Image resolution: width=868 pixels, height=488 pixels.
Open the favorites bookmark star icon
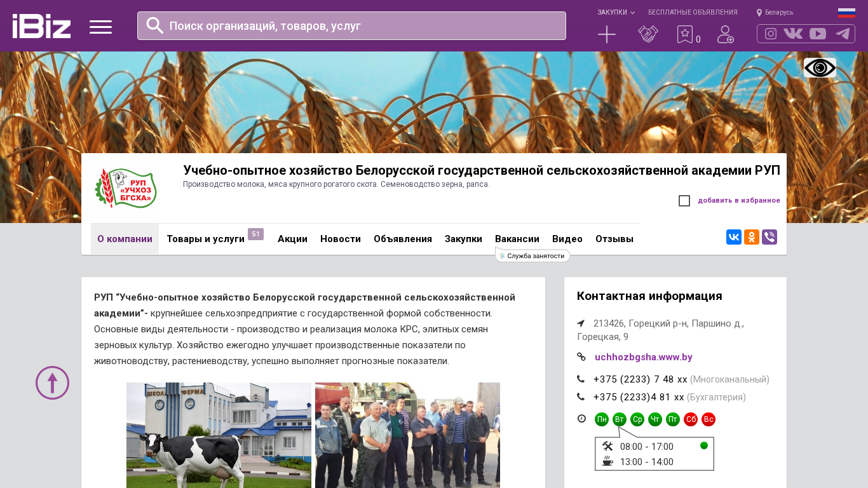[x=684, y=34]
